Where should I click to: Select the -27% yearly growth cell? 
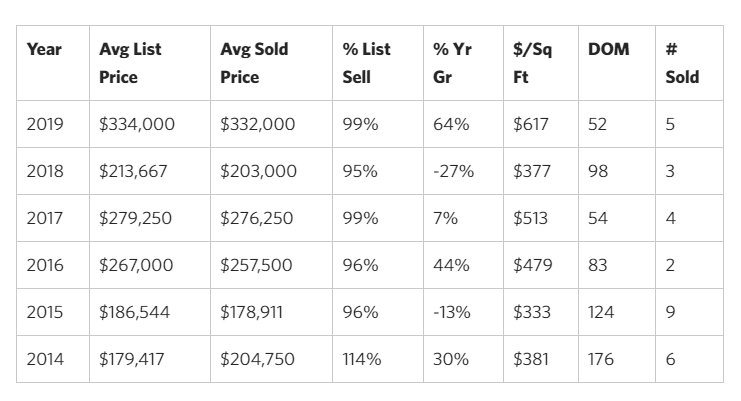pos(453,171)
